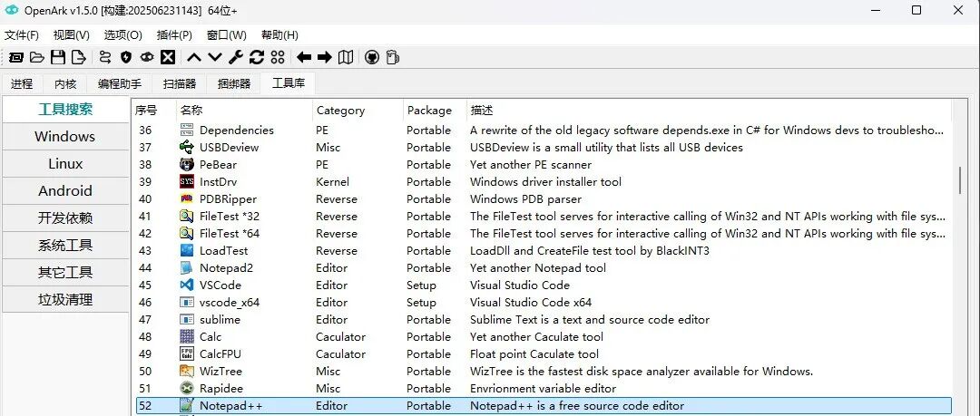Open the Linux sidebar category
This screenshot has height=416, width=980.
65,164
